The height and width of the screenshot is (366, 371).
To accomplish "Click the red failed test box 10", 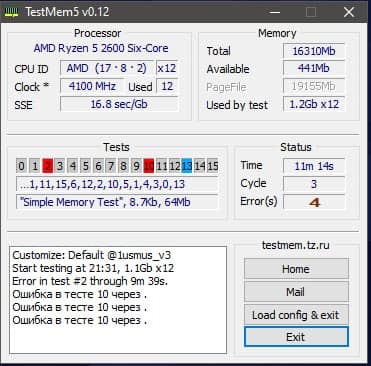I will tap(149, 166).
